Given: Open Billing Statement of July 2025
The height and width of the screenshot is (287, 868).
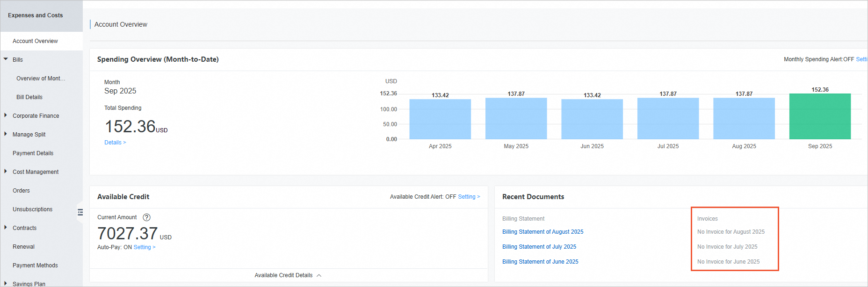Looking at the screenshot, I should pos(539,247).
